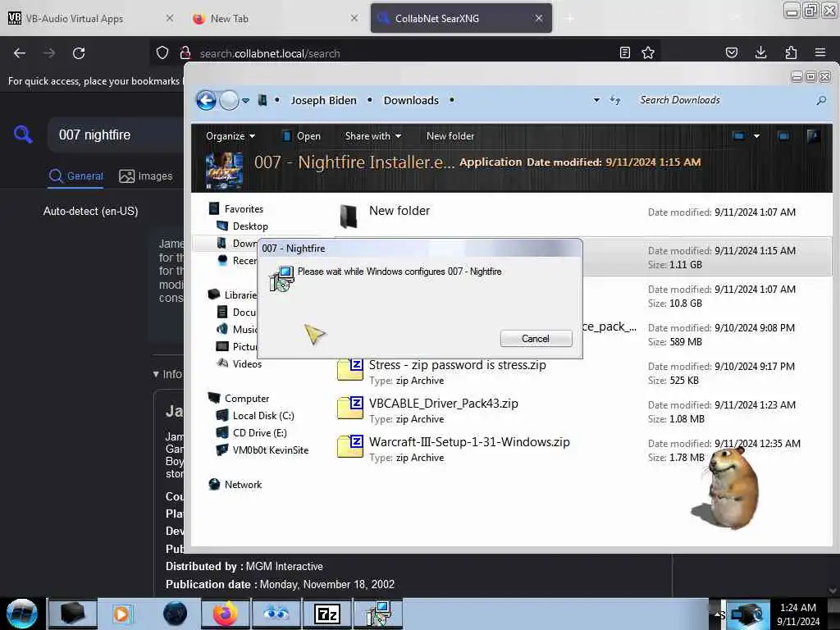Bookmark this page with the star icon

pos(648,52)
